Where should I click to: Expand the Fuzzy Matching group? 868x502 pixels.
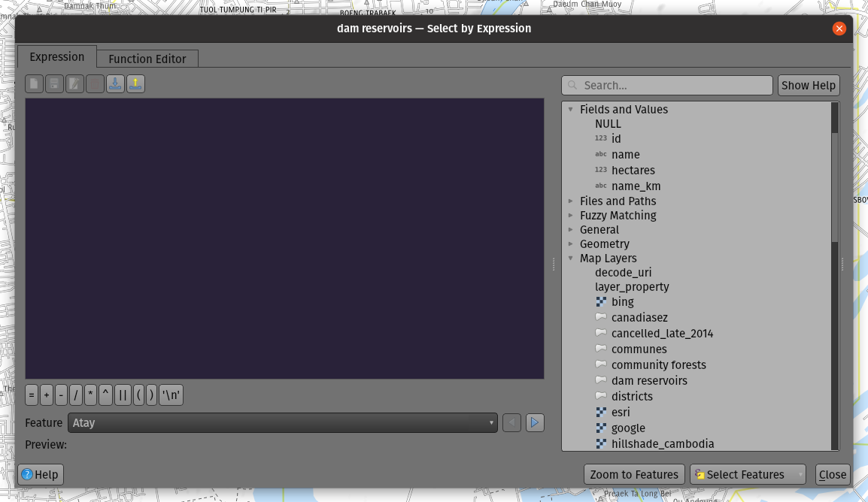[x=571, y=216]
